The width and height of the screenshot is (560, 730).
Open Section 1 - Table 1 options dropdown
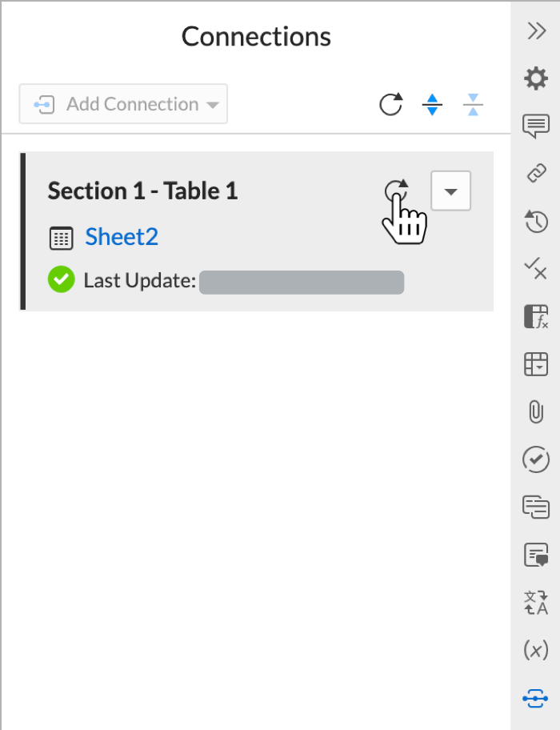click(x=450, y=191)
